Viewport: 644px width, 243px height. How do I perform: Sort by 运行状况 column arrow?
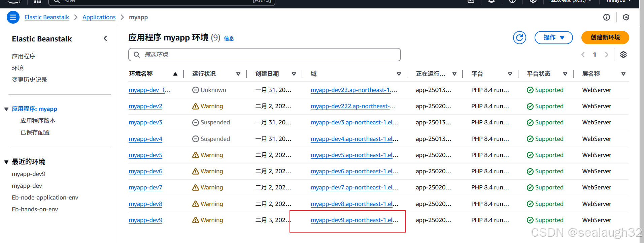click(x=238, y=74)
